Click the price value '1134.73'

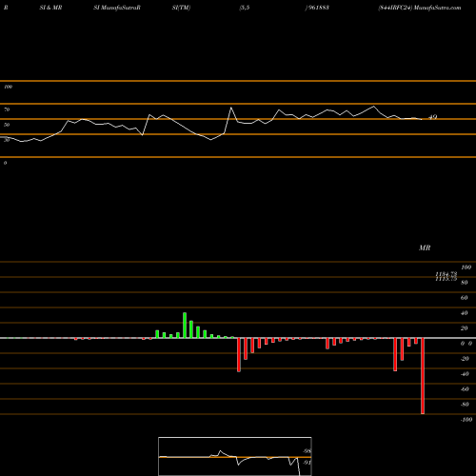(x=446, y=274)
